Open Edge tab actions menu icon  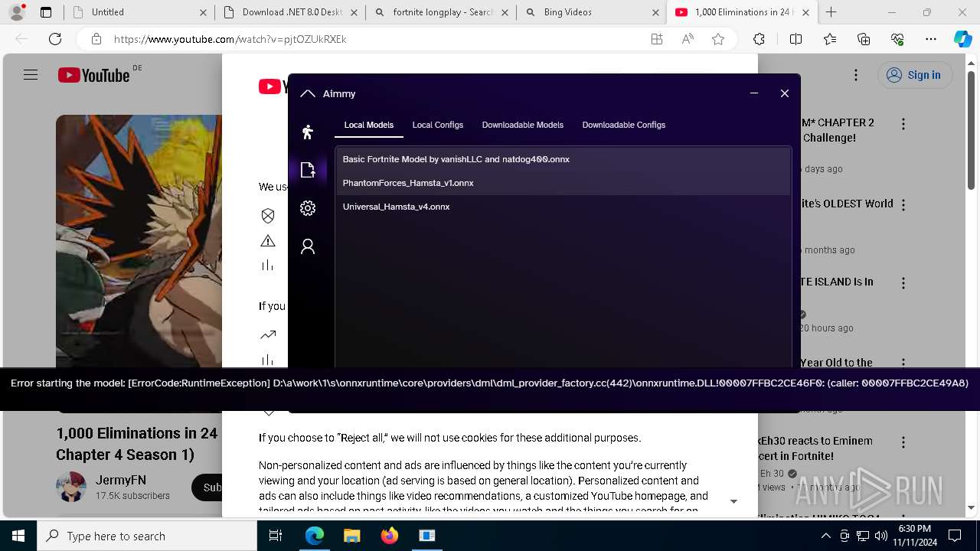(x=46, y=12)
